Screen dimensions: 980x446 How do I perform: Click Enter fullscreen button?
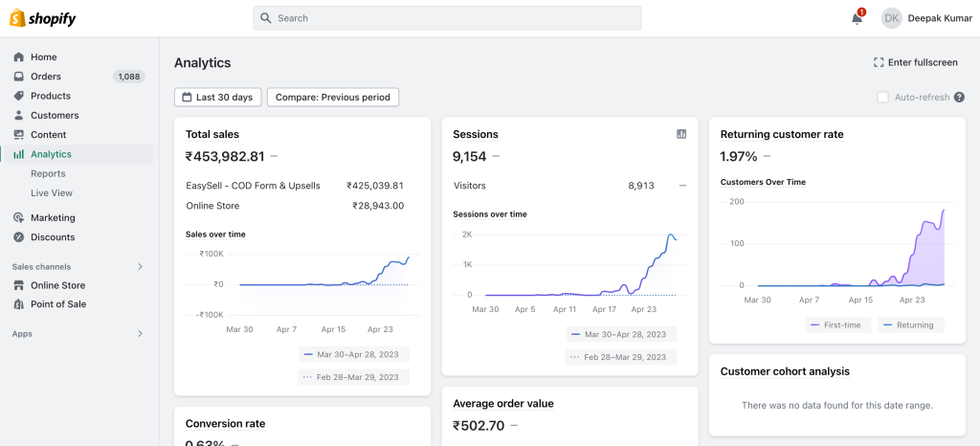click(x=915, y=62)
